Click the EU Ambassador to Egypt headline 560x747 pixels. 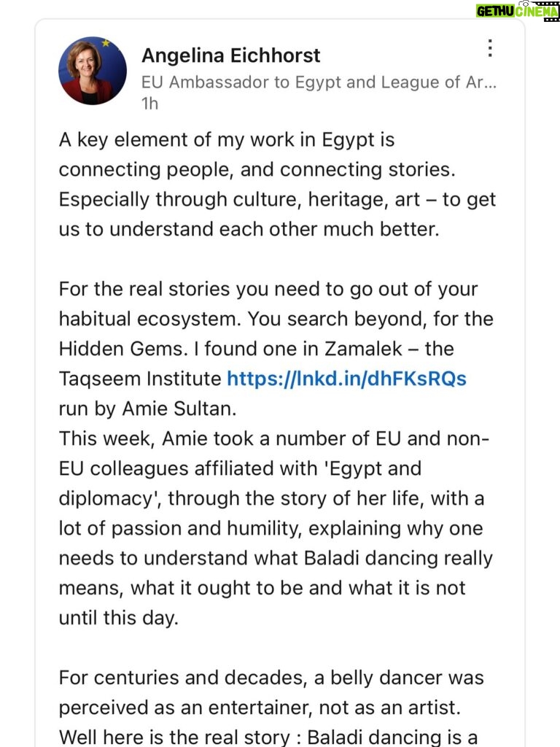pos(319,82)
